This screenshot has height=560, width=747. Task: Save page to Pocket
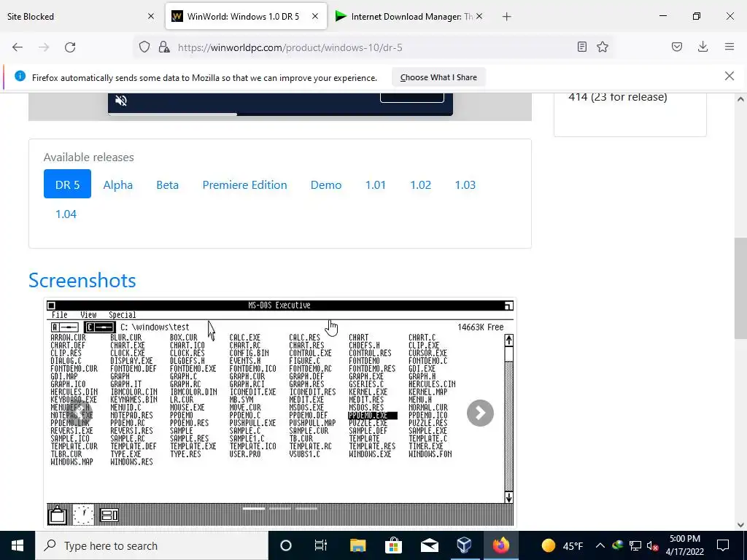[677, 47]
